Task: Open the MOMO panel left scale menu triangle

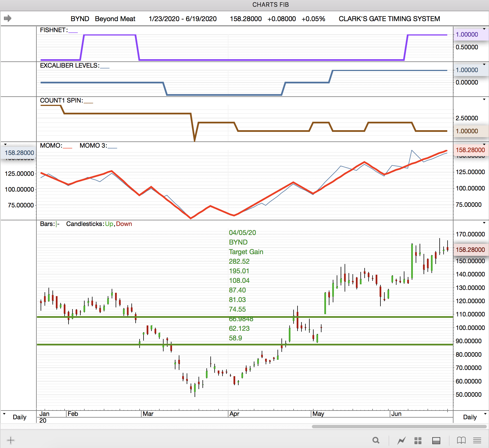Action: pos(5,145)
